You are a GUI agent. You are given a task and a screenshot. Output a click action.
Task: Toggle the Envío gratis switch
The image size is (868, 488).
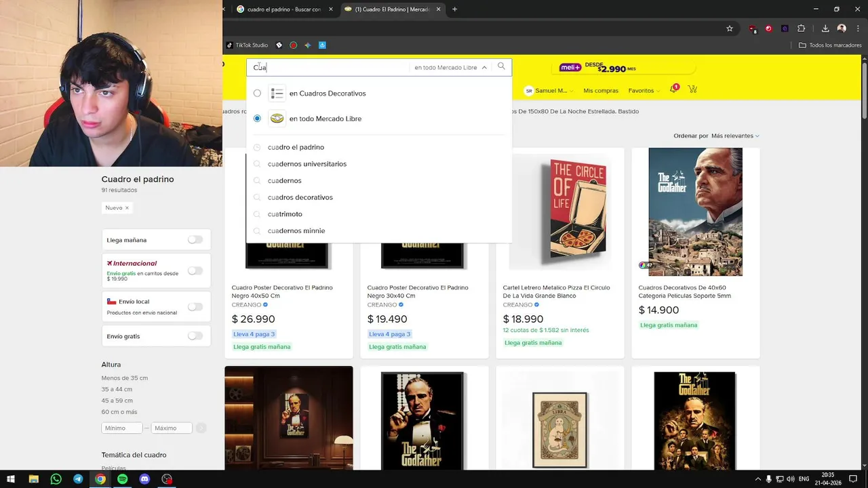coord(195,335)
